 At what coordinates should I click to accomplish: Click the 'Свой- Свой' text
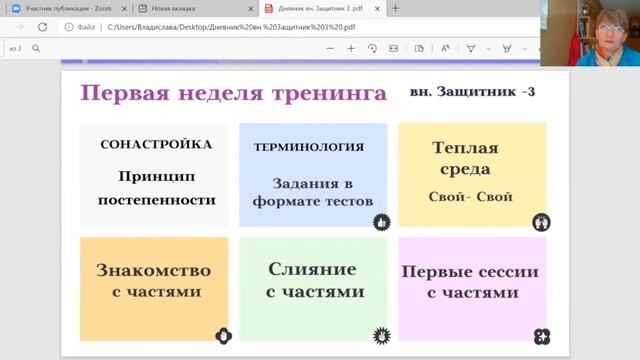(470, 197)
